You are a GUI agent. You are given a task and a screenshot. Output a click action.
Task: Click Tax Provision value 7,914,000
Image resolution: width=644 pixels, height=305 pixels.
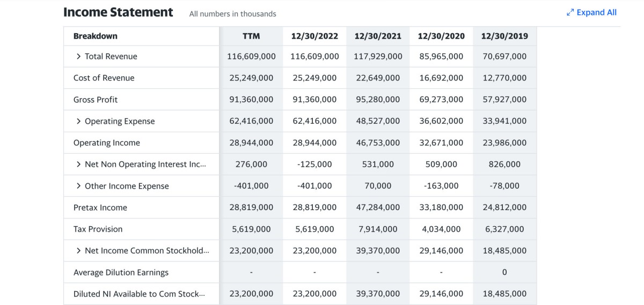[378, 229]
